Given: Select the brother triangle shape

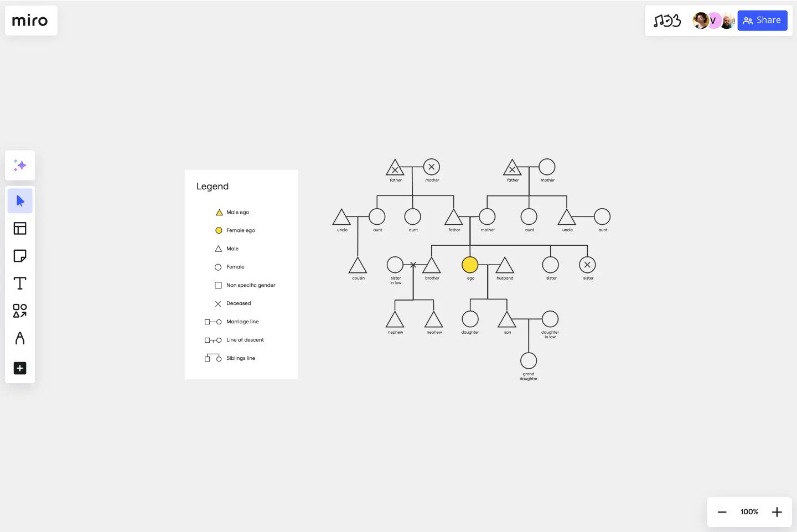Looking at the screenshot, I should click(432, 265).
